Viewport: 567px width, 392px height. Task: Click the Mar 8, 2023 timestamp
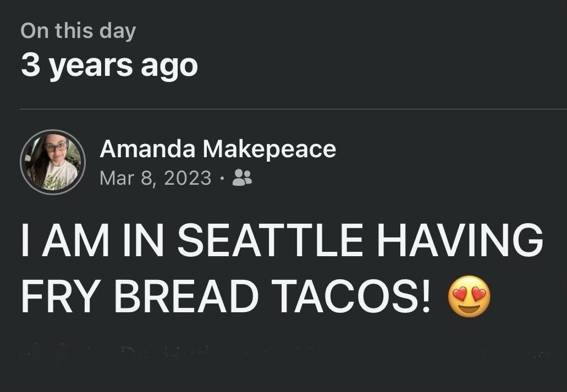pyautogui.click(x=156, y=178)
